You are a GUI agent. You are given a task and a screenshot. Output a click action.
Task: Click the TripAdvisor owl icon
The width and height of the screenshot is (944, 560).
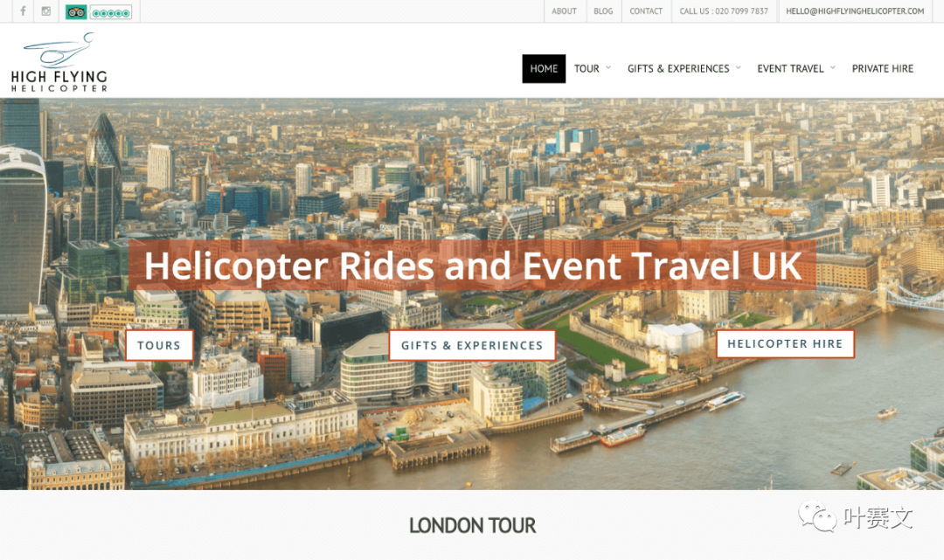(76, 12)
